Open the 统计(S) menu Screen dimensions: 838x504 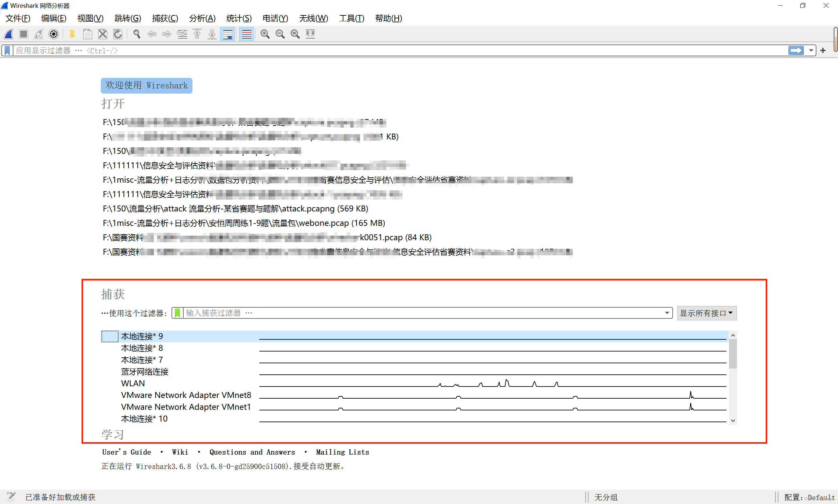tap(239, 18)
